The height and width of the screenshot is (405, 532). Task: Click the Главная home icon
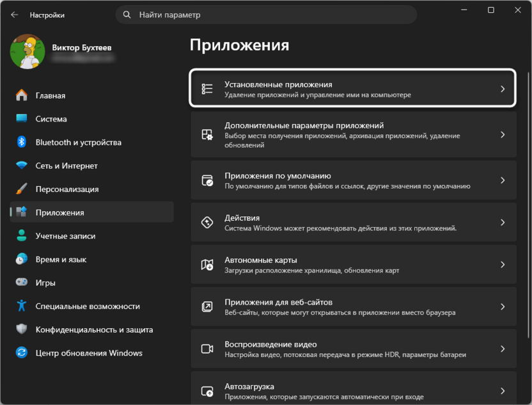click(x=21, y=95)
